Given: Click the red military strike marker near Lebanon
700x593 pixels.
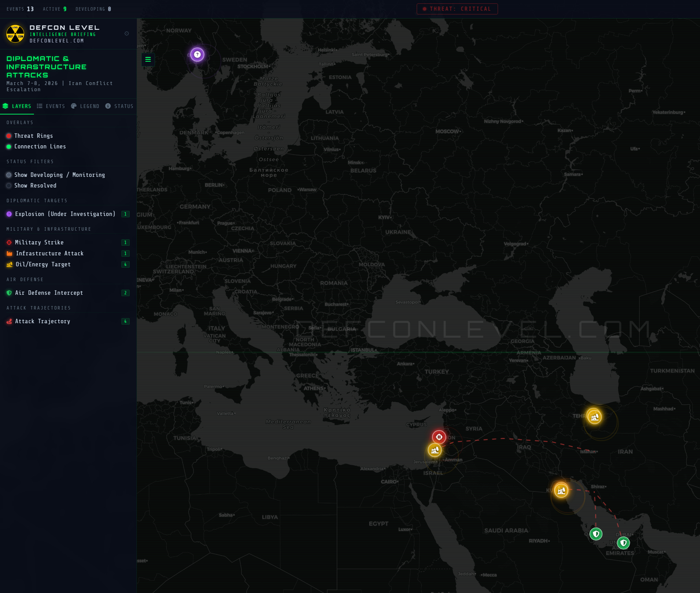Looking at the screenshot, I should pyautogui.click(x=439, y=437).
